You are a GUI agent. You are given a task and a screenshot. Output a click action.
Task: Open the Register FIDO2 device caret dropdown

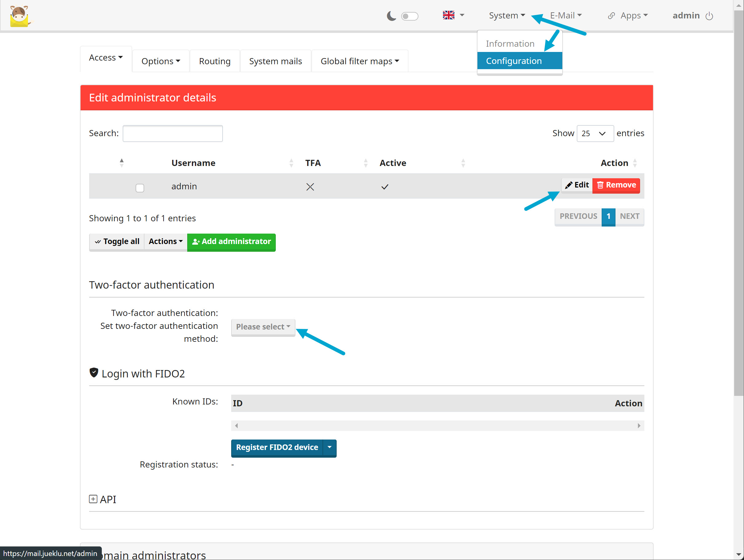[329, 447]
